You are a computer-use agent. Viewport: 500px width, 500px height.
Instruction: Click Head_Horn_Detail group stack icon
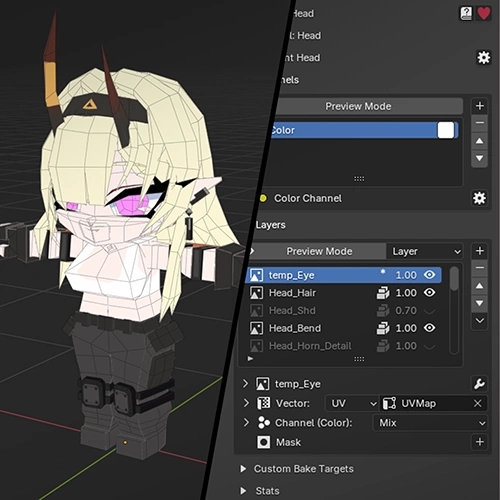point(383,346)
